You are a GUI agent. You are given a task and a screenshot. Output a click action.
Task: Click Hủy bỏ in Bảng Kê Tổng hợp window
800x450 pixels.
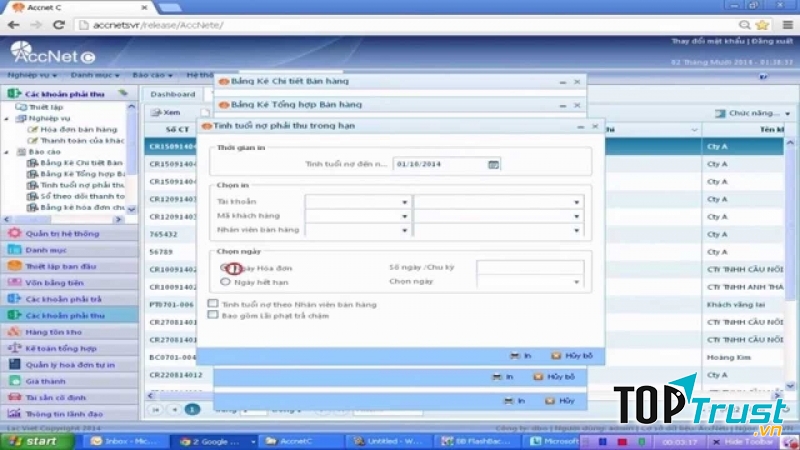point(554,377)
